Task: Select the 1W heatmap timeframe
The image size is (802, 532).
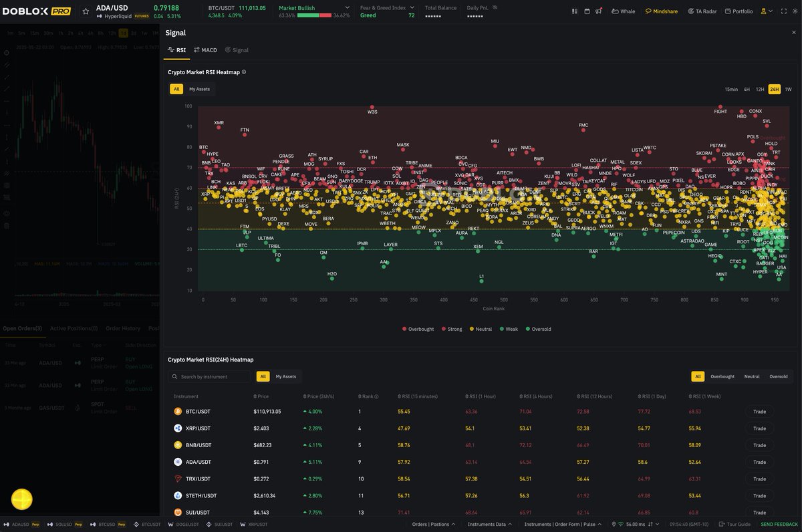Action: (788, 89)
